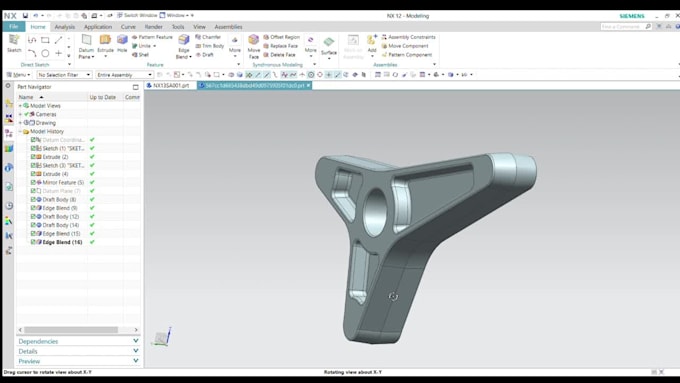Toggle checkbox for Sketch (1) feature
Image resolution: width=680 pixels, height=383 pixels.
[33, 148]
